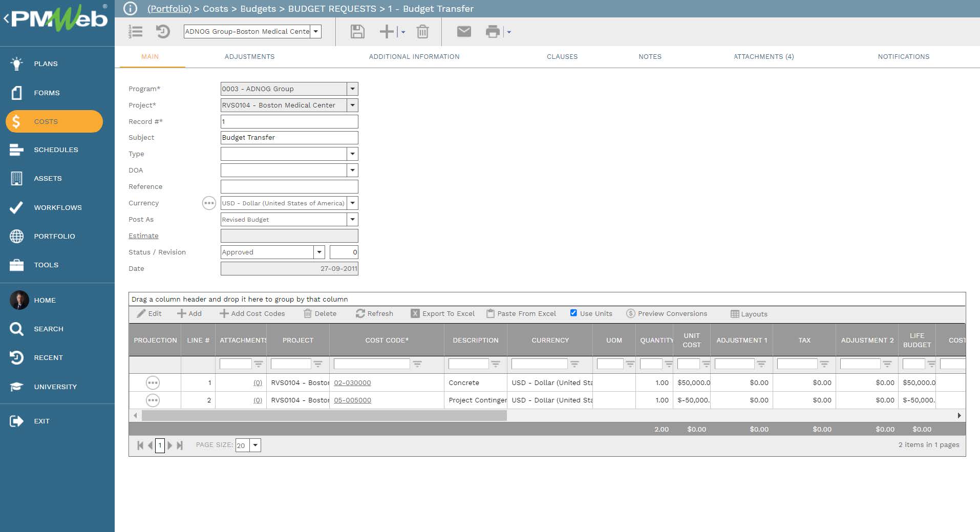Expand the print options dropdown arrow
980x532 pixels.
pos(508,32)
